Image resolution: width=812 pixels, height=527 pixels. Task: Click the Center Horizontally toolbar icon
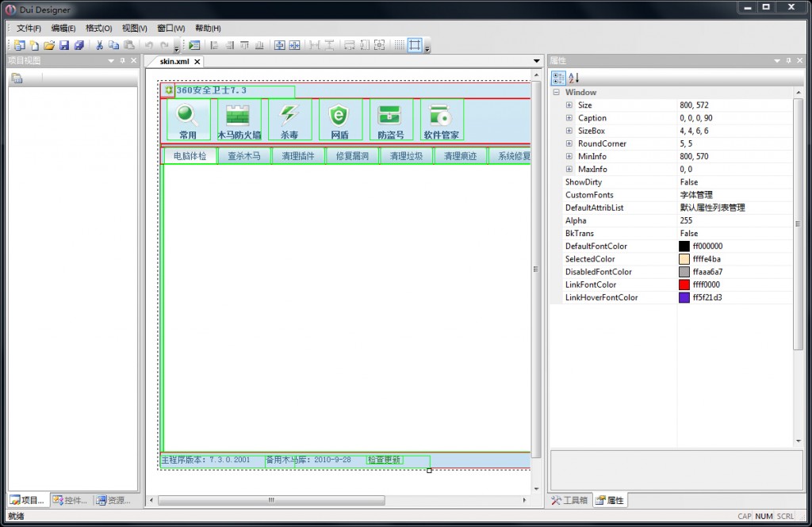point(295,45)
